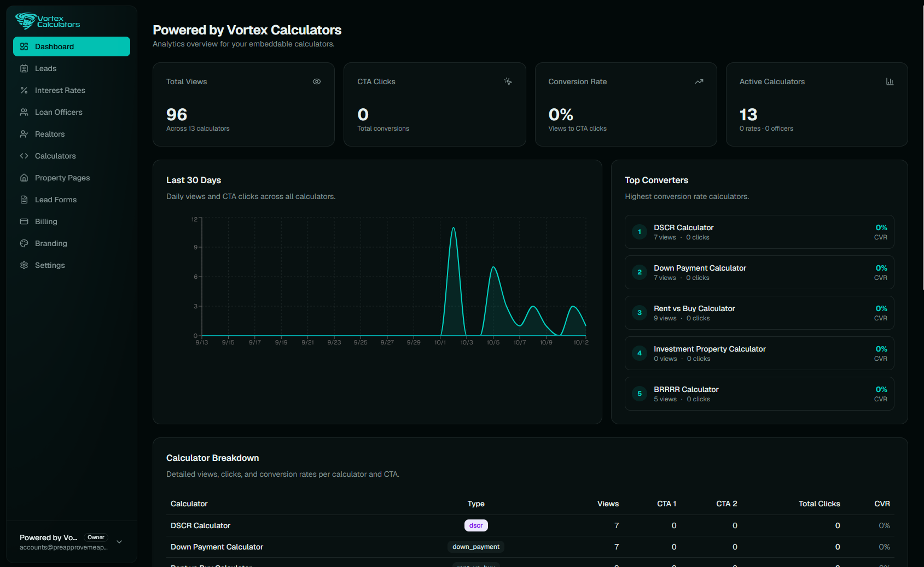Open the BRRRR Calculator converter card
The width and height of the screenshot is (924, 567).
pos(759,394)
